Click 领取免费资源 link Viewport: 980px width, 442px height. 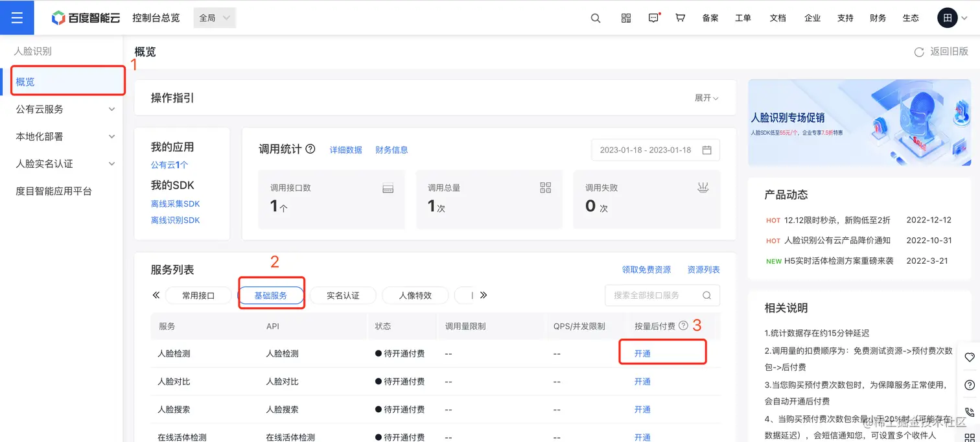coord(646,270)
